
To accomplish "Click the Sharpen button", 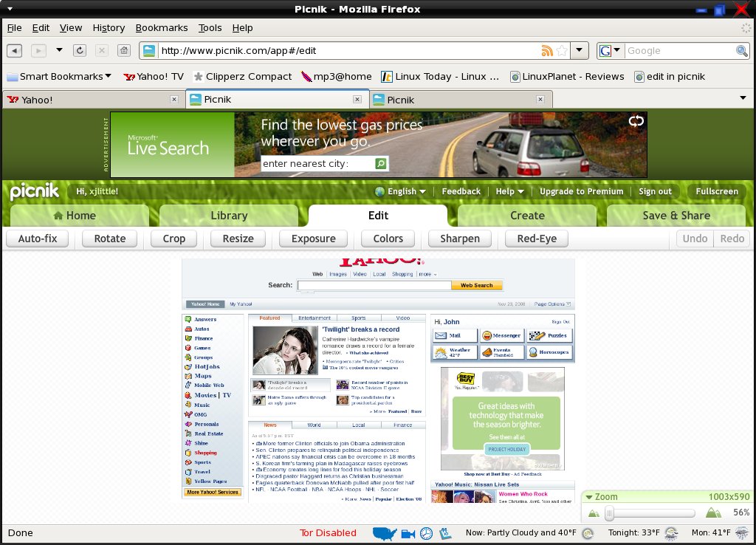I will [x=460, y=239].
